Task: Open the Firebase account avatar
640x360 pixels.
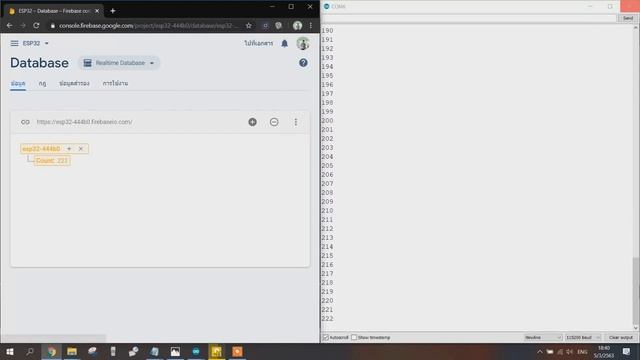Action: [303, 43]
